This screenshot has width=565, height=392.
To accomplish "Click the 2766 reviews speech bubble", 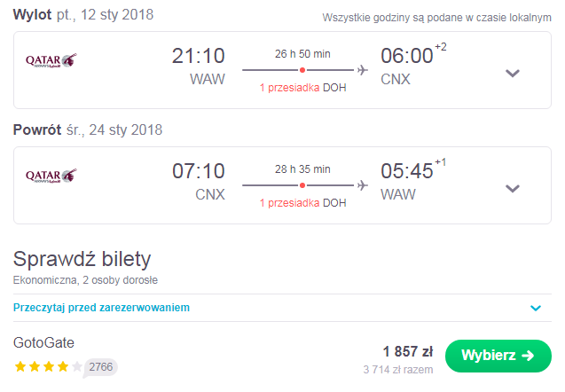I will point(100,367).
